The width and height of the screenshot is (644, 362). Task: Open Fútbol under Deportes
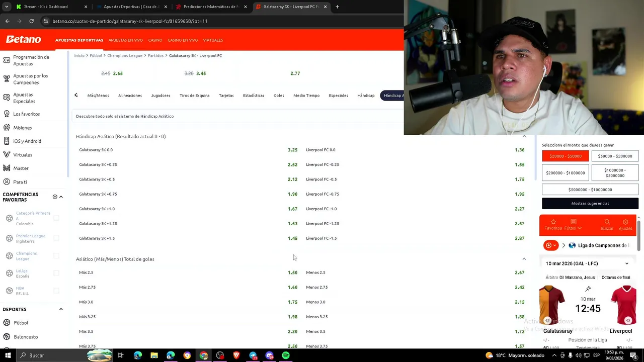click(21, 323)
